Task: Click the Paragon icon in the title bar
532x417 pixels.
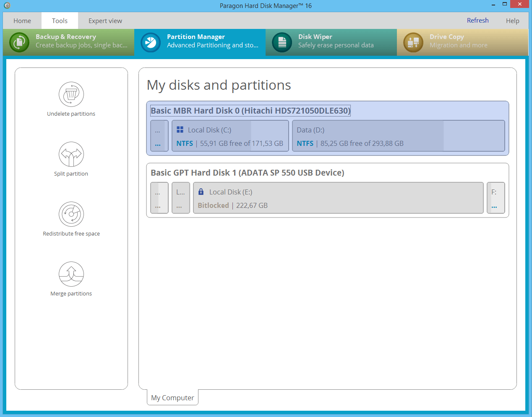Action: [6, 5]
